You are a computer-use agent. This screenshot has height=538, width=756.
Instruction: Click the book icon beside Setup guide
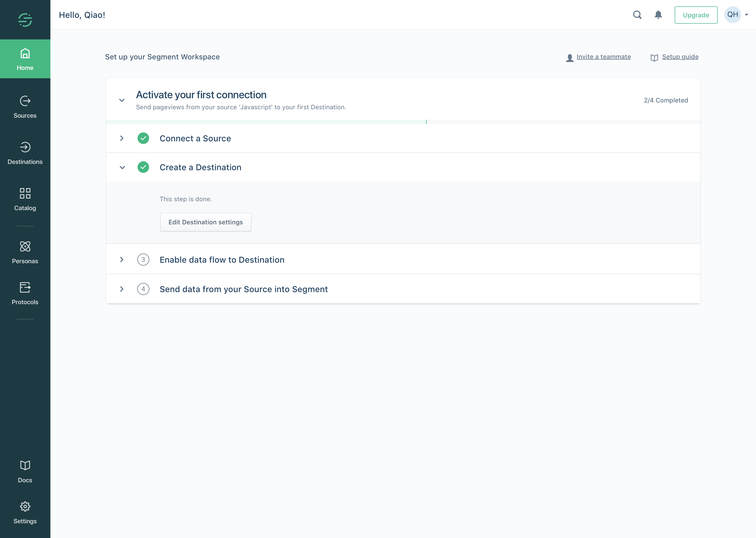(654, 58)
